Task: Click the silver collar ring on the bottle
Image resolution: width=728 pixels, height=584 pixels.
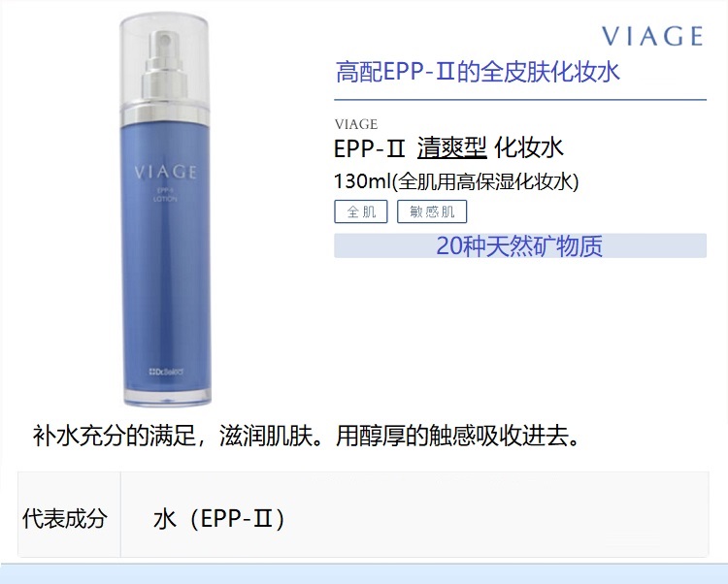Action: pos(165,114)
